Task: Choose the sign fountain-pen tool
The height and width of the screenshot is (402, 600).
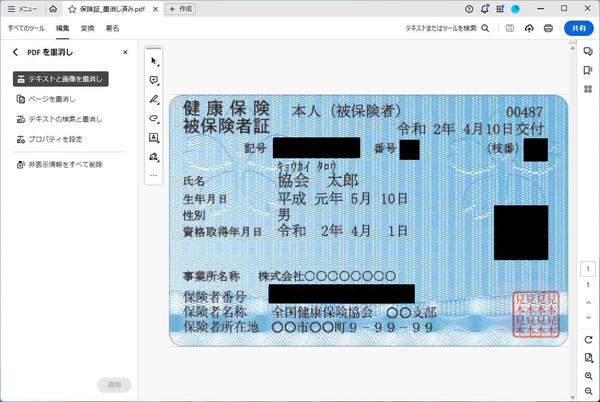Action: (x=154, y=157)
